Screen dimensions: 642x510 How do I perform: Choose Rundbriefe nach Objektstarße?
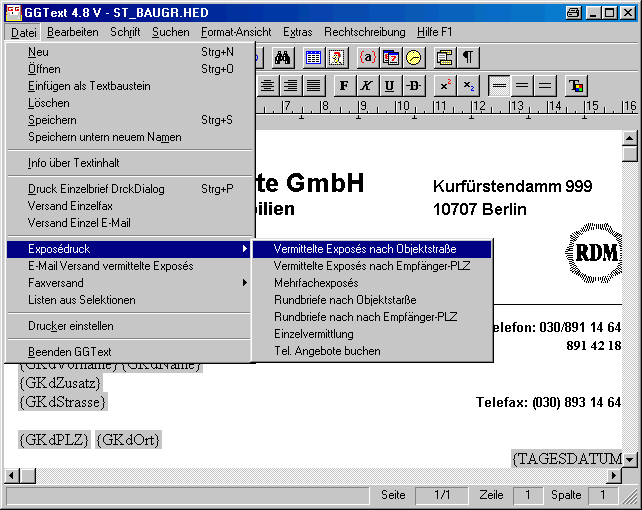click(x=372, y=300)
